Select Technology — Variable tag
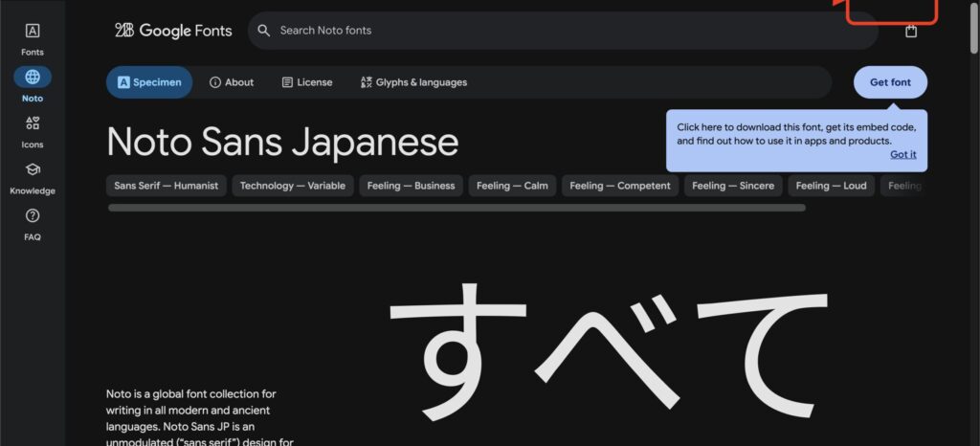The image size is (980, 446). [293, 186]
